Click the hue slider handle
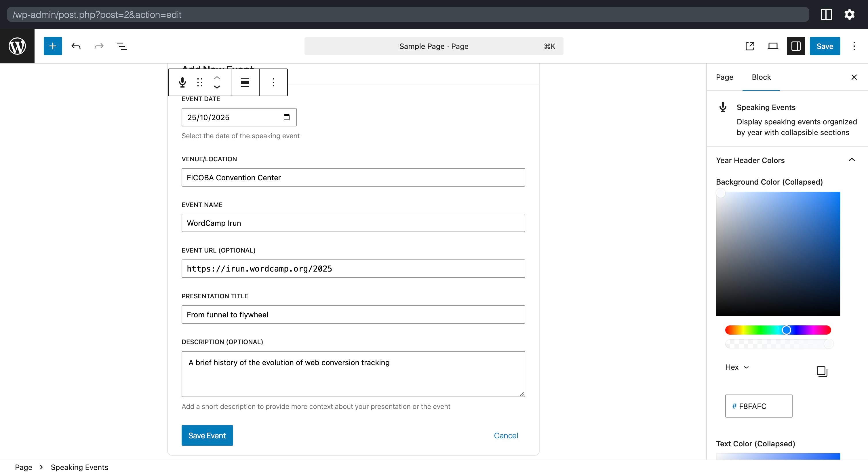The height and width of the screenshot is (474, 868). (787, 330)
